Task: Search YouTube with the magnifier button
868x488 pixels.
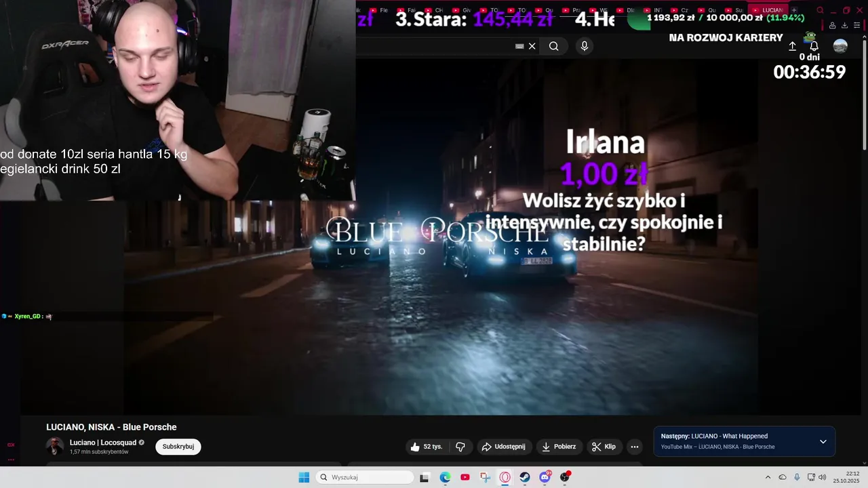Action: tap(554, 46)
